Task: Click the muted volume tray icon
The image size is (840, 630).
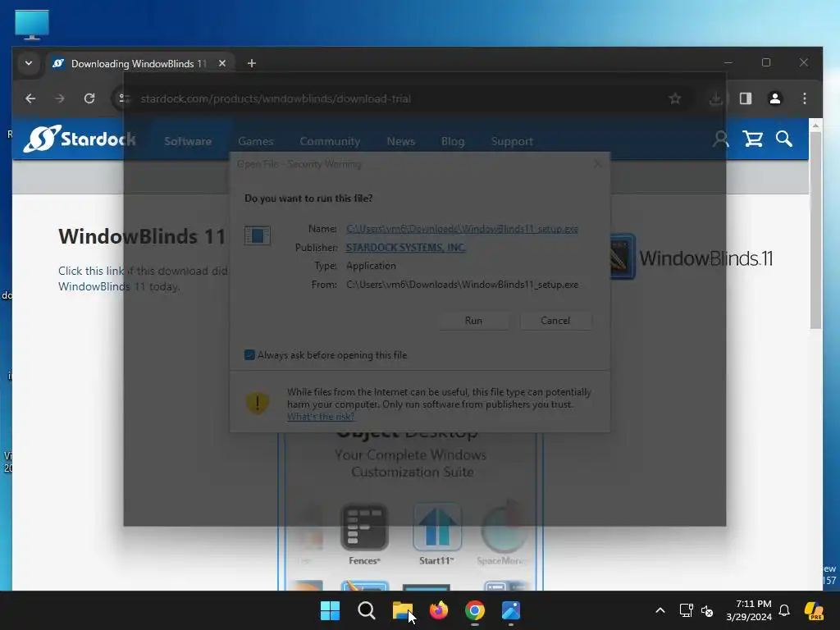Action: 707,610
